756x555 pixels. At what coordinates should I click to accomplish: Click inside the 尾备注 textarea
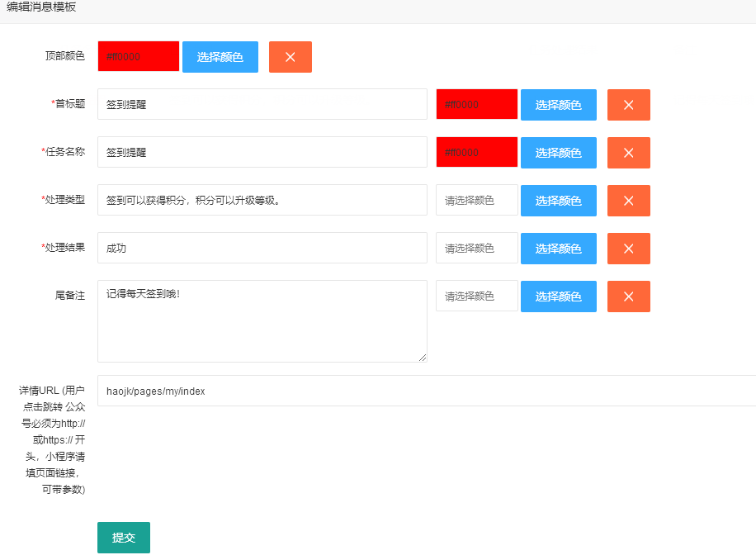[x=262, y=321]
